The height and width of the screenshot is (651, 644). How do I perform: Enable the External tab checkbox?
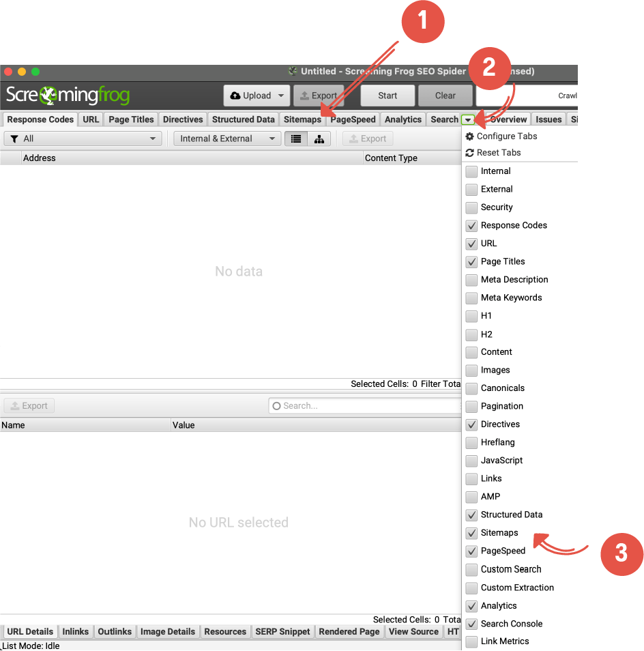[471, 189]
